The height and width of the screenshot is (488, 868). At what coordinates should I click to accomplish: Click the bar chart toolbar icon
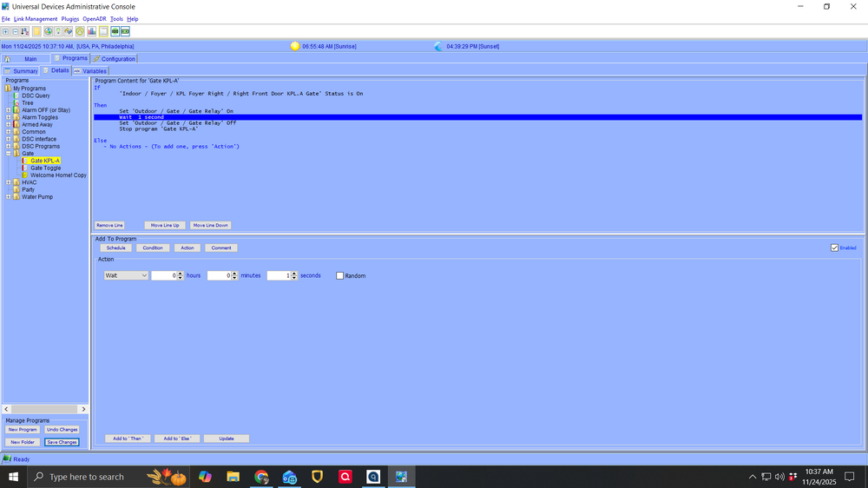[x=91, y=31]
